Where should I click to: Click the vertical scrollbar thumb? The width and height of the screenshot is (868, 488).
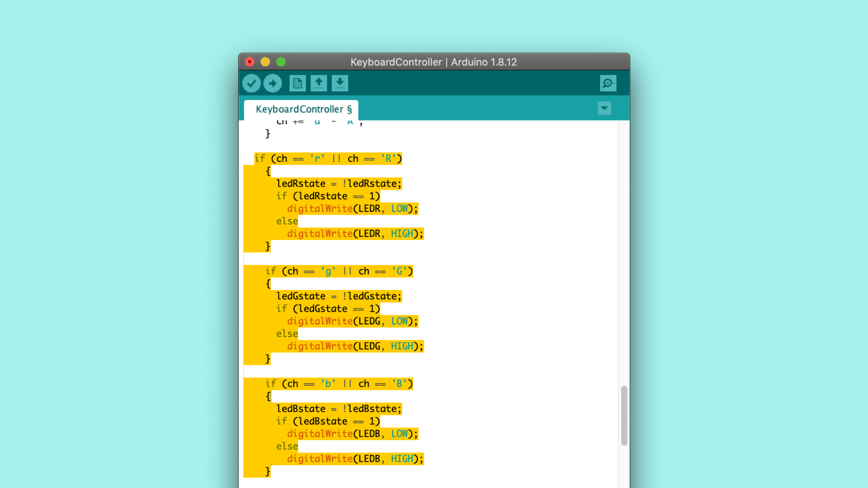click(624, 416)
